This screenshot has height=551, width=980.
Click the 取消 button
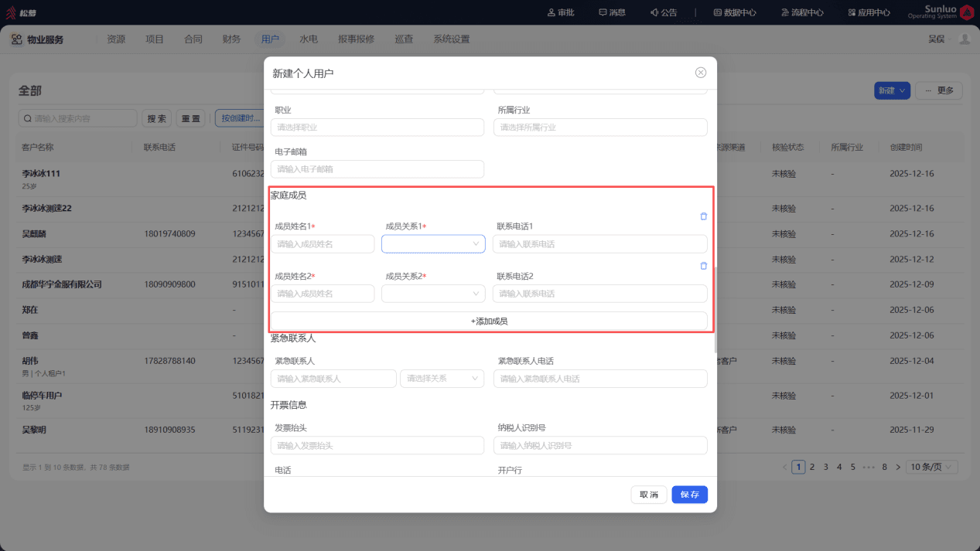coord(649,495)
